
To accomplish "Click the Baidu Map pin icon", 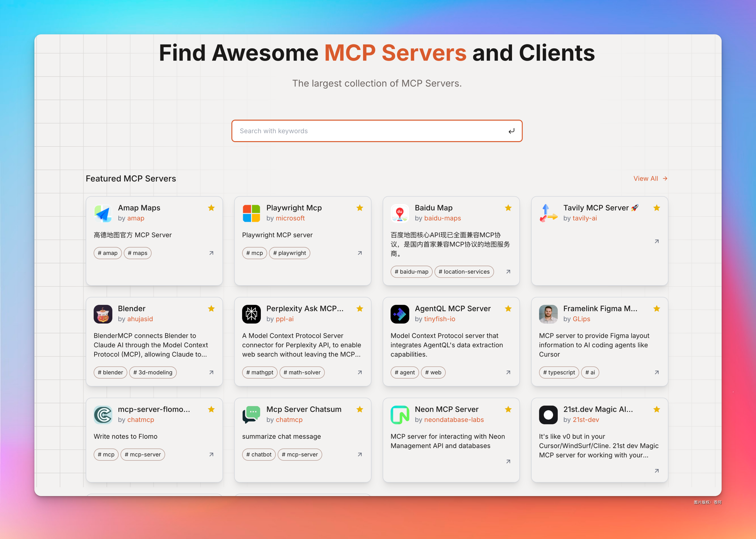I will (x=400, y=213).
